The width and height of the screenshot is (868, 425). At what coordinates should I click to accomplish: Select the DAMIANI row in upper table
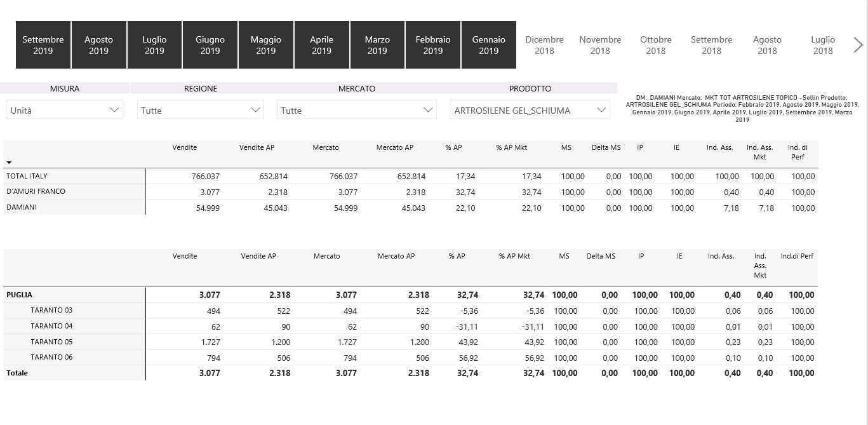click(x=22, y=207)
